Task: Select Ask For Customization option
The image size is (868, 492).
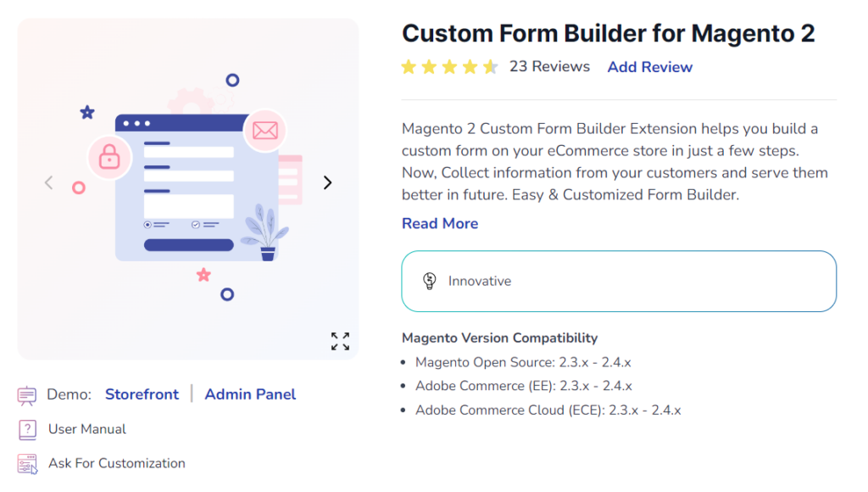Action: tap(116, 463)
